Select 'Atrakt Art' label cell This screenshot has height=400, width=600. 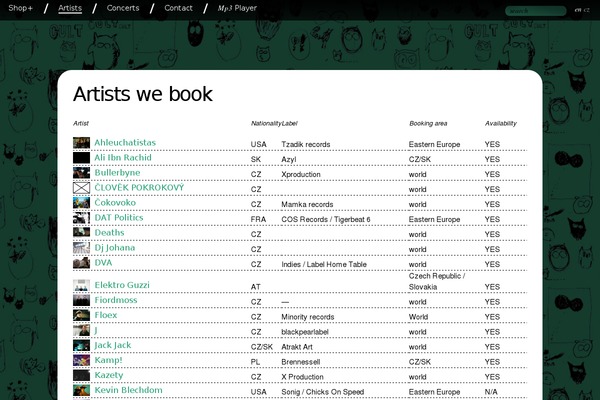pyautogui.click(x=297, y=347)
